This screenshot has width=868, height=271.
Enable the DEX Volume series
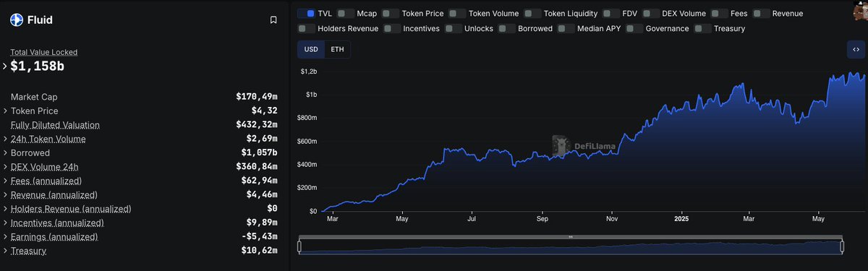pyautogui.click(x=651, y=13)
